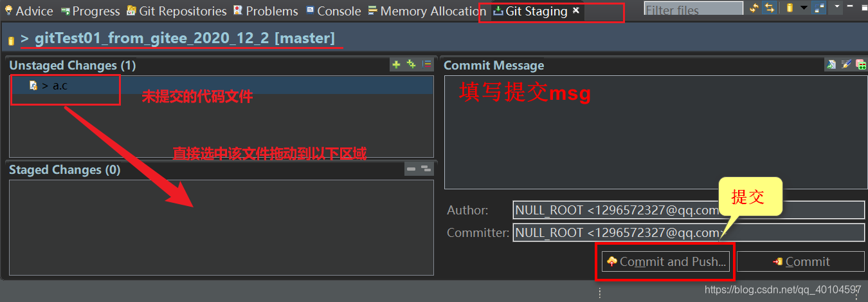
Task: Click the repository cylinder icon in toolbar
Action: 790,8
